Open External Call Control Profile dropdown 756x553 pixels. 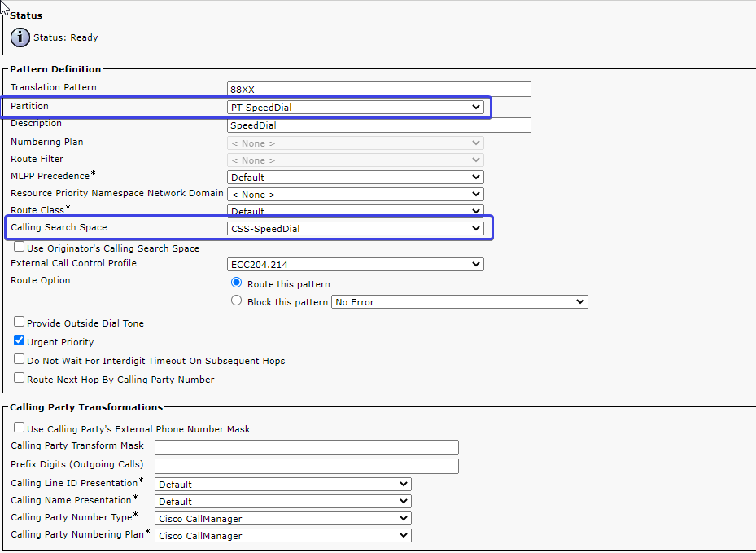[355, 265]
